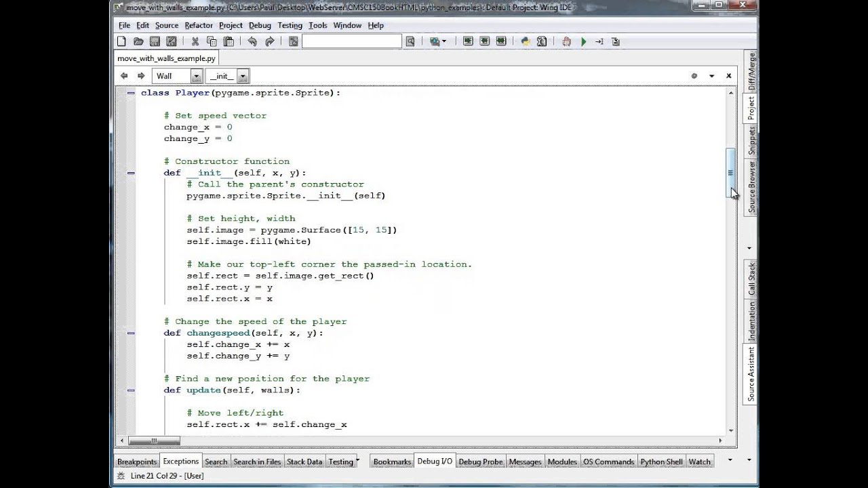
Task: Open the Source menu
Action: [167, 25]
